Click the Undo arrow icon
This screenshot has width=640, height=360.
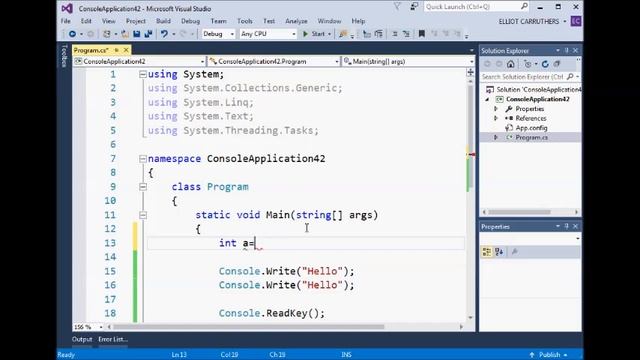click(x=164, y=34)
